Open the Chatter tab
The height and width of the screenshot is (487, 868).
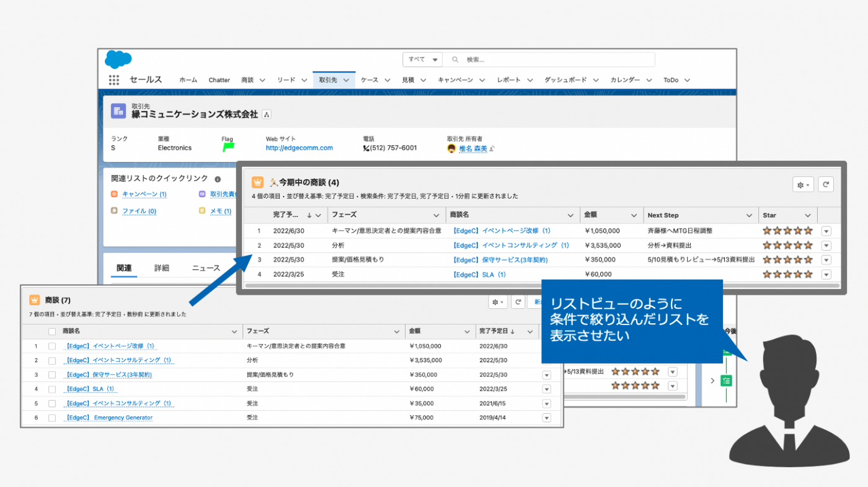219,80
